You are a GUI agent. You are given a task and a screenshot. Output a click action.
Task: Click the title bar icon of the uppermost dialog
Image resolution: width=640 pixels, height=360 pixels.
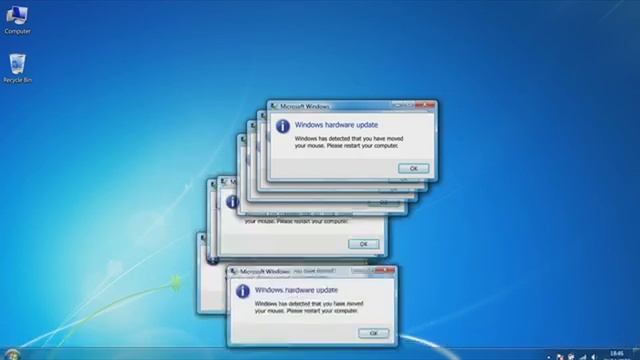274,107
